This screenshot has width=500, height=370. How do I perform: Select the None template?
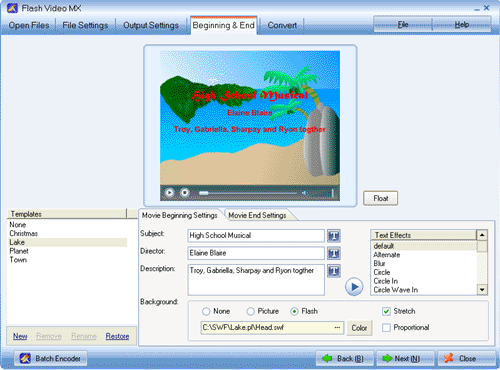click(x=67, y=225)
